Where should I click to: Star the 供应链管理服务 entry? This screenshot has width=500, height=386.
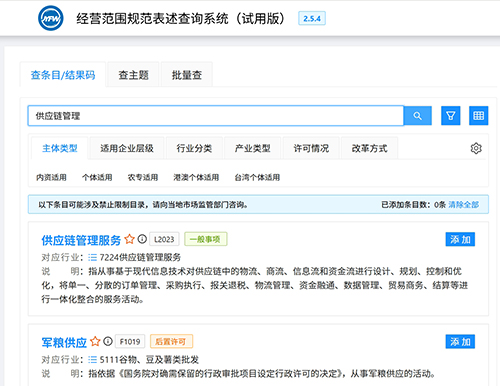[x=129, y=239]
